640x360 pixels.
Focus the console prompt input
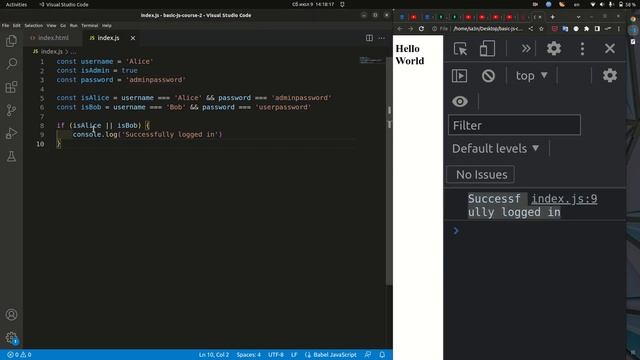[x=539, y=231]
